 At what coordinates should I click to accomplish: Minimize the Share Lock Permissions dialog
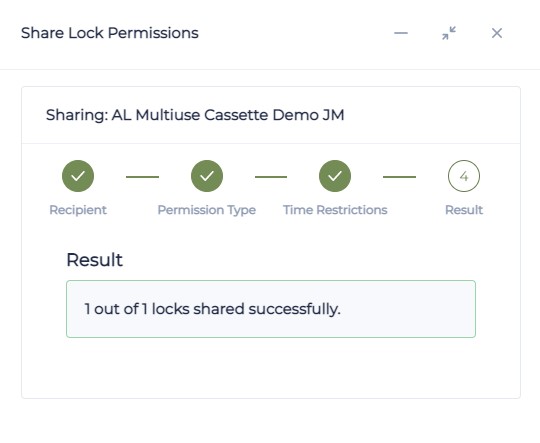[x=401, y=33]
